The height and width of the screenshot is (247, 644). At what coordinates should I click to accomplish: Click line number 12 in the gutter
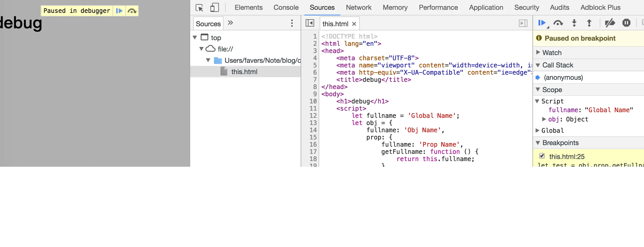313,116
